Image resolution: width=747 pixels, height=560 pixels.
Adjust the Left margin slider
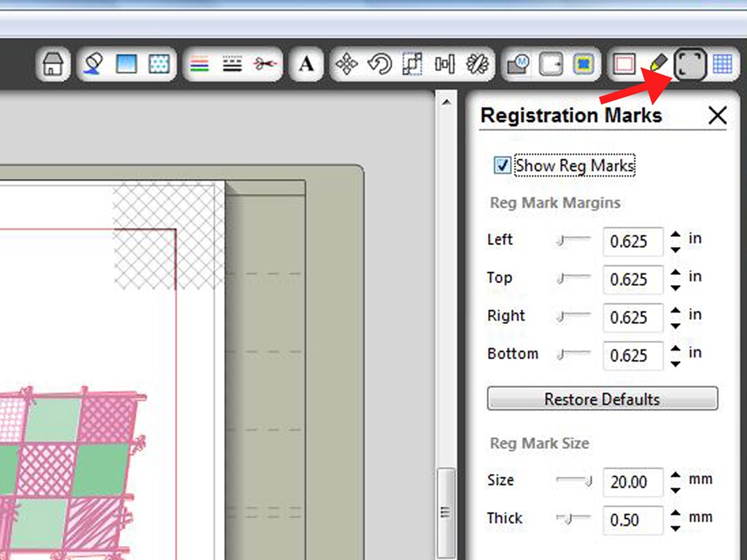coord(573,239)
